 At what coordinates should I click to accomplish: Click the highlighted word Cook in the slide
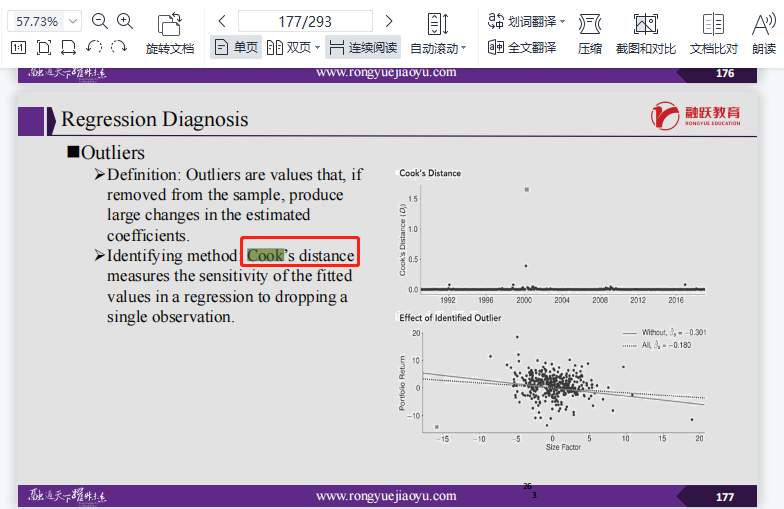[x=266, y=255]
